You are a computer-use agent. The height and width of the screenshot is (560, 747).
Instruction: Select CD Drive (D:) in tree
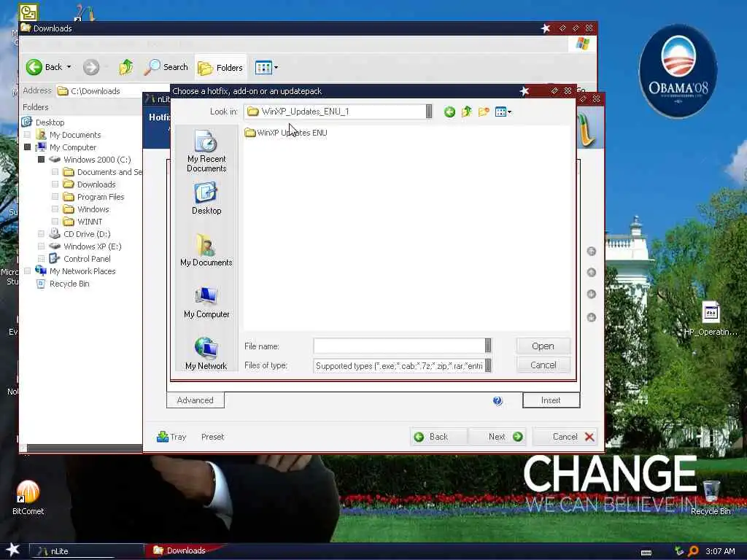(87, 234)
